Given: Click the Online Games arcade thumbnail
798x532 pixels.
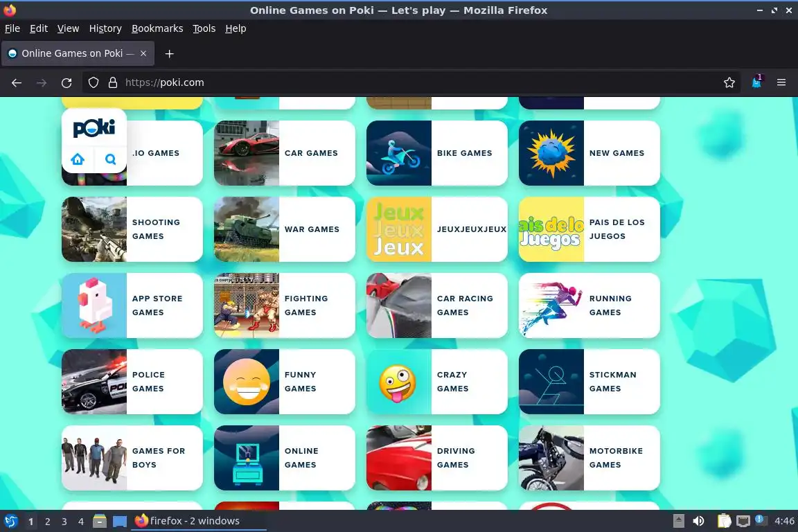Looking at the screenshot, I should tap(247, 458).
